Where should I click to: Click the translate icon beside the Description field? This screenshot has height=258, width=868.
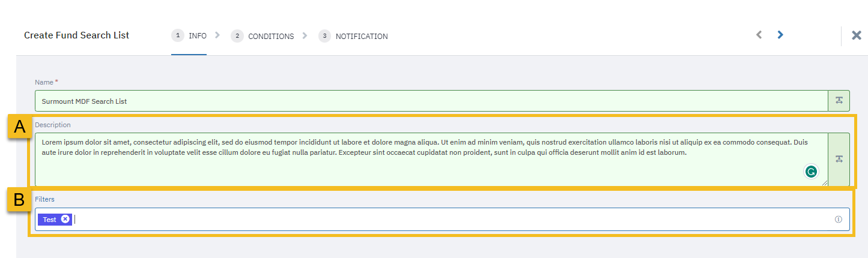point(839,159)
